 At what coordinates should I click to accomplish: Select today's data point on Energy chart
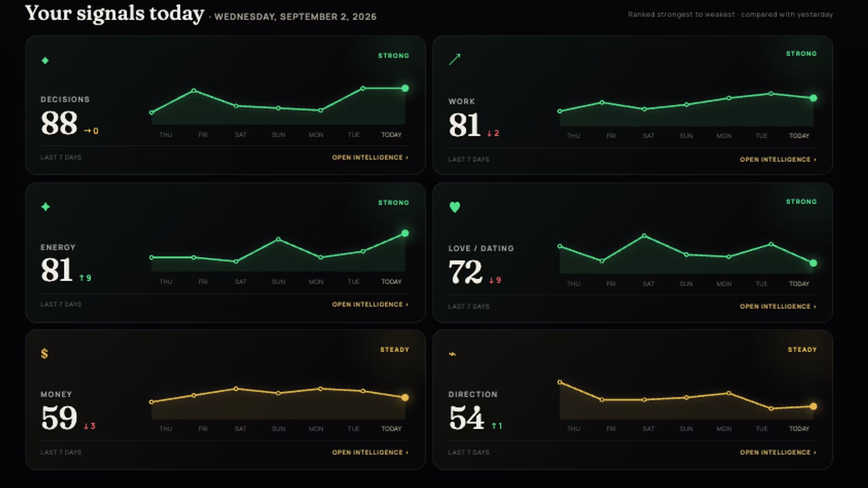tap(405, 233)
